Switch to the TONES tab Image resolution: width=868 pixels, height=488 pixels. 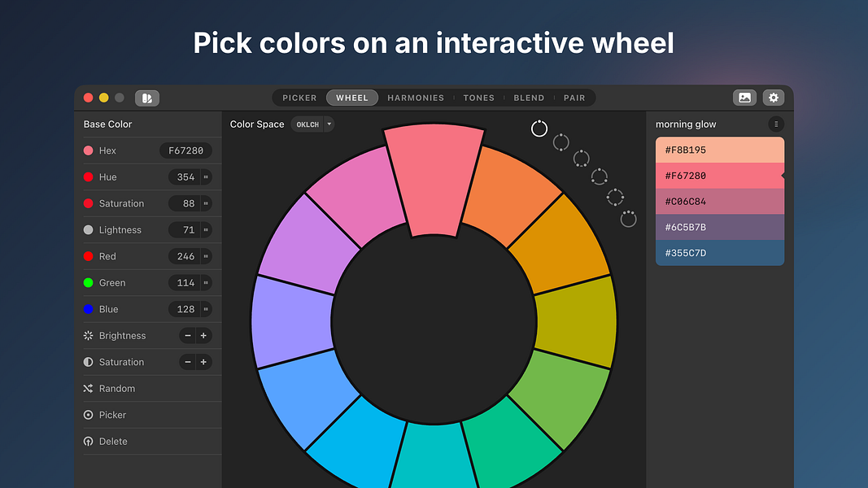479,98
